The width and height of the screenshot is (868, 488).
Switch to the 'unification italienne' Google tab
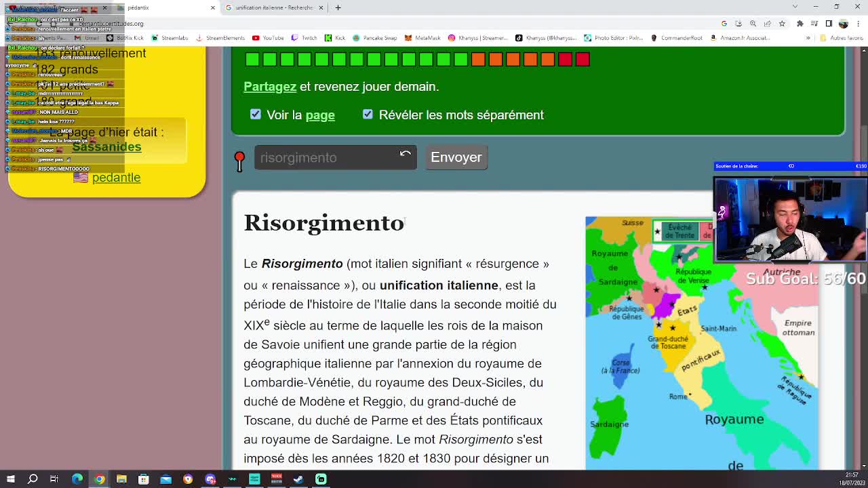[271, 7]
